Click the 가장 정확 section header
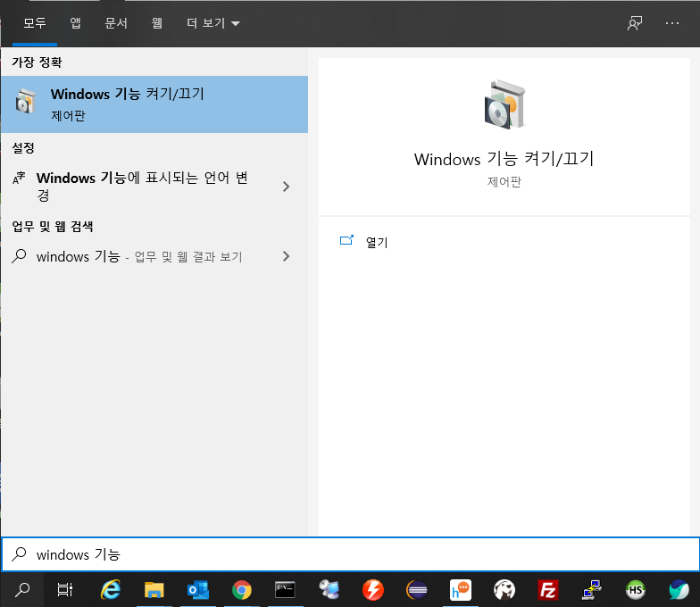This screenshot has height=607, width=700. [37, 62]
